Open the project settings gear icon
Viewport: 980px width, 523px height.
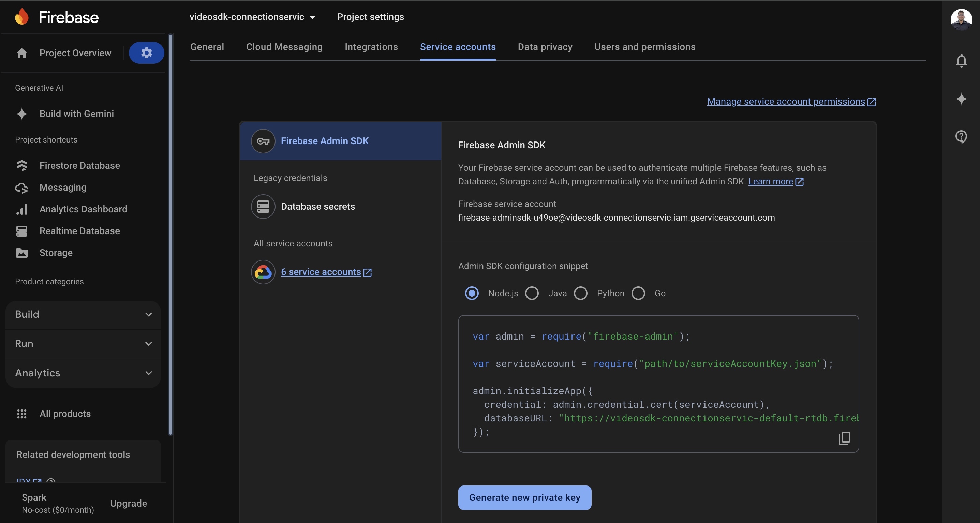147,53
